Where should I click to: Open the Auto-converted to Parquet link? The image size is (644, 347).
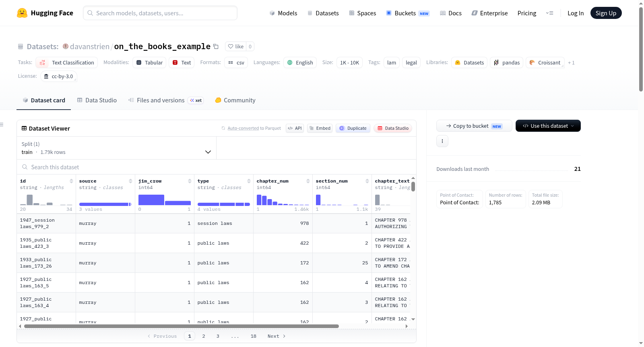point(243,128)
